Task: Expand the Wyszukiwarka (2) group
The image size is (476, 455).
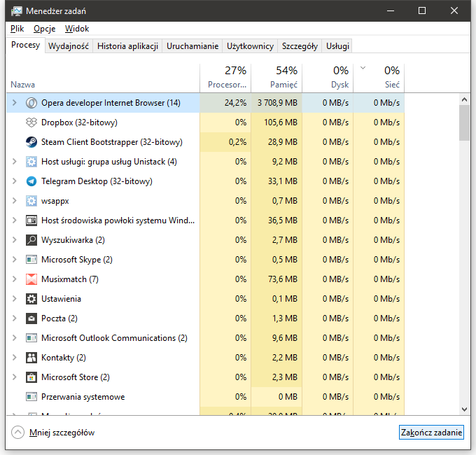Action: tap(14, 240)
